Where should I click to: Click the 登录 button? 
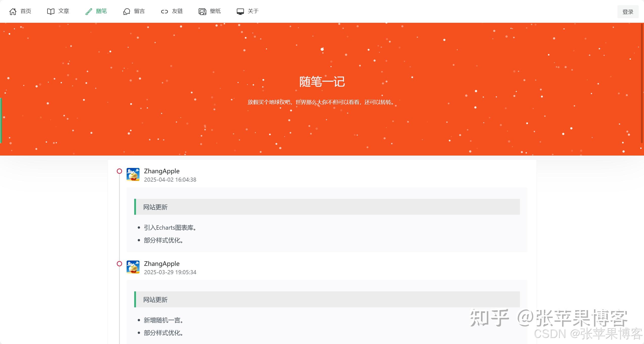(628, 11)
